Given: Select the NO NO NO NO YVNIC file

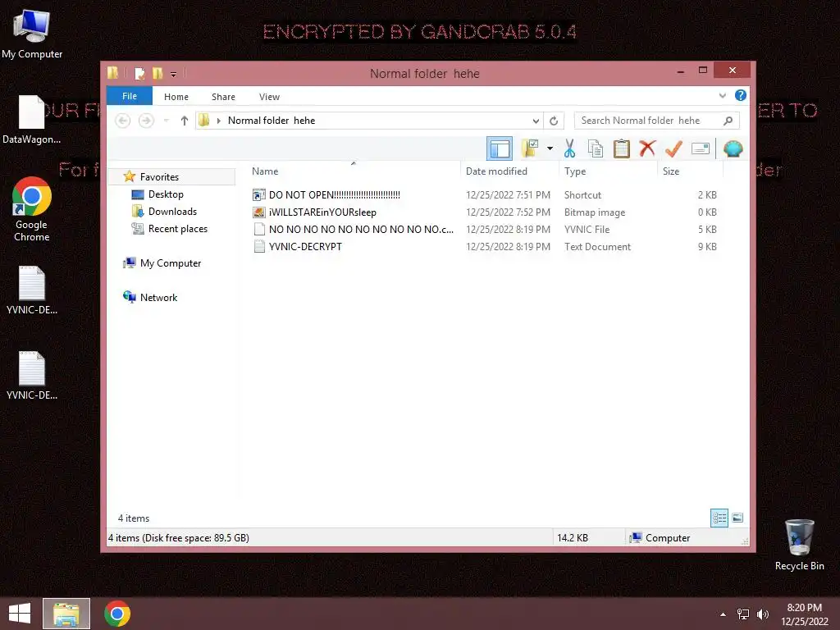Looking at the screenshot, I should pyautogui.click(x=485, y=230).
